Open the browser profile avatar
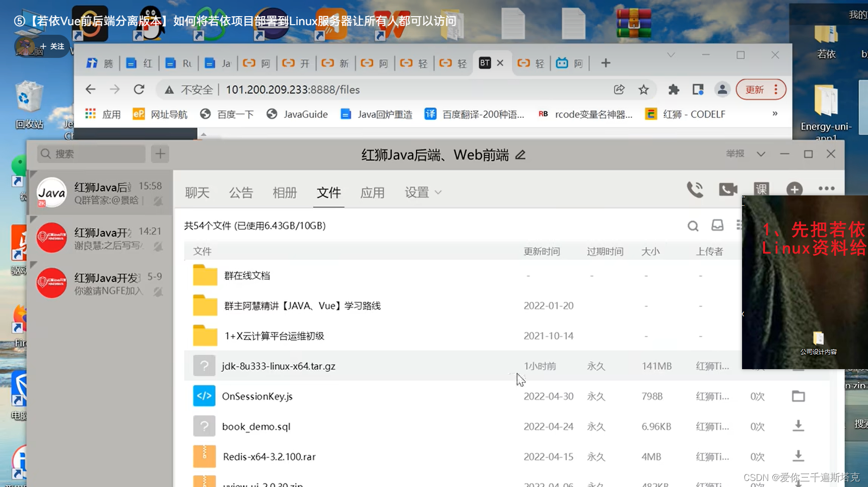 pyautogui.click(x=722, y=90)
